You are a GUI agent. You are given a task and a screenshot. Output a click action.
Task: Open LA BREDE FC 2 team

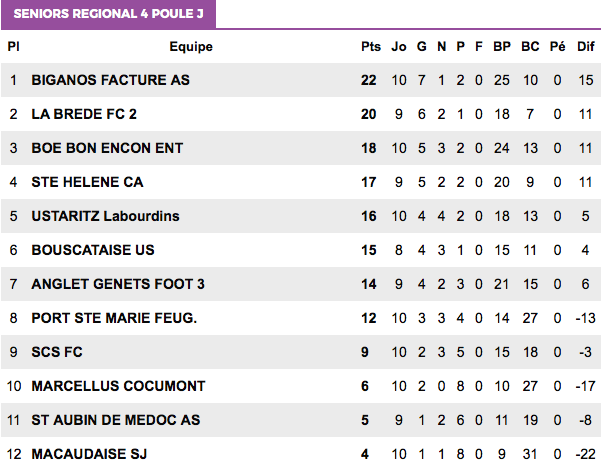click(x=84, y=114)
